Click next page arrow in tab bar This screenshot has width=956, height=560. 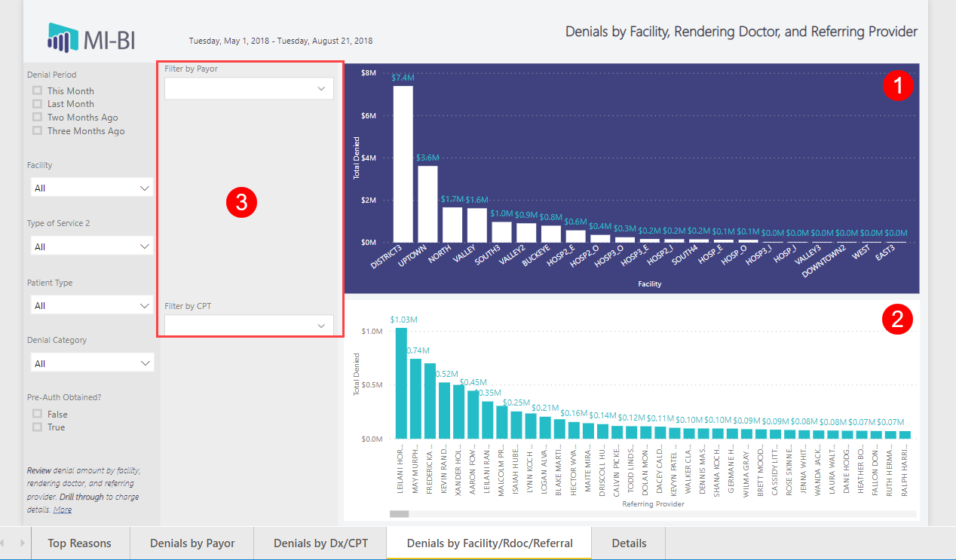[x=22, y=543]
